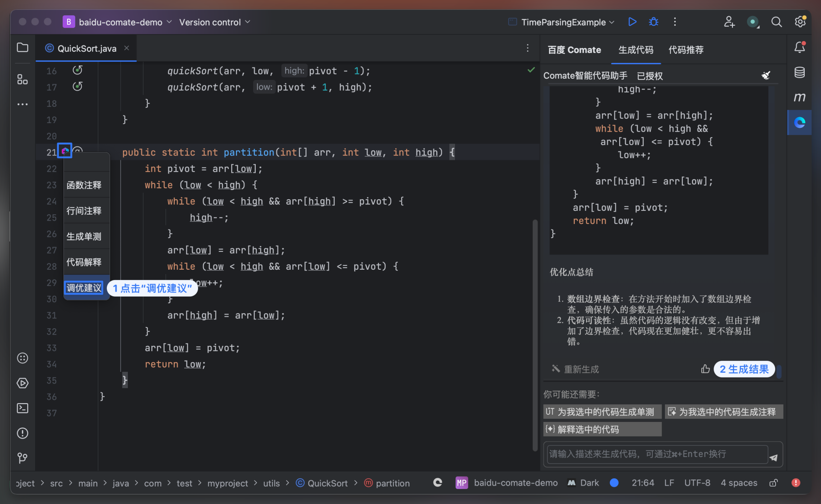Click the Debug bug icon
This screenshot has width=821, height=504.
653,22
